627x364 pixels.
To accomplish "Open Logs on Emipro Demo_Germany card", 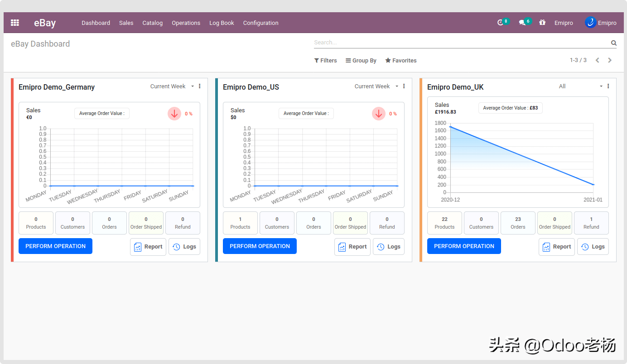I will coord(184,247).
